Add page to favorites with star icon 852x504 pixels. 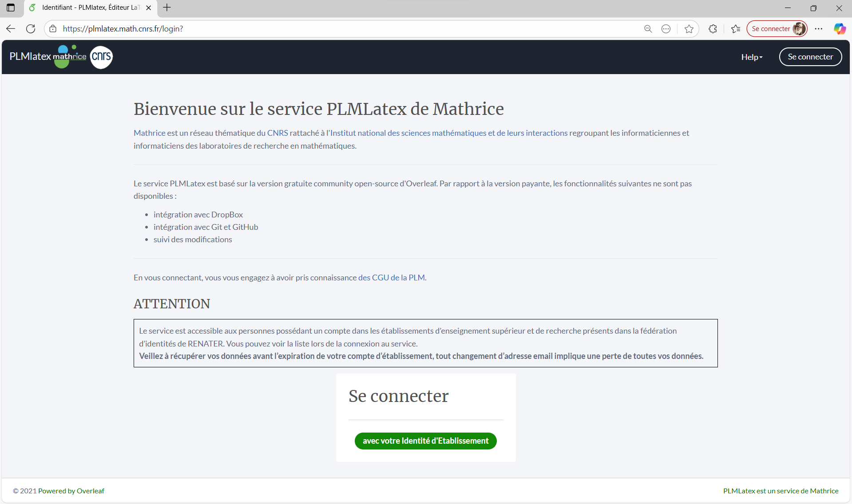tap(689, 29)
